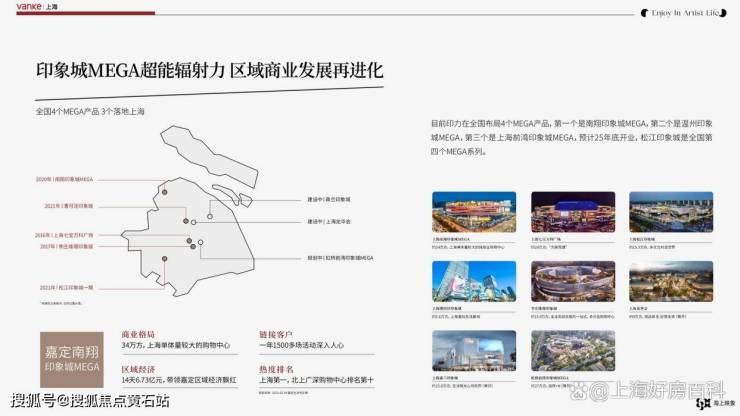Click text '上海第一, 北上广深购物中心排名第十'
The image size is (740, 416).
[316, 380]
